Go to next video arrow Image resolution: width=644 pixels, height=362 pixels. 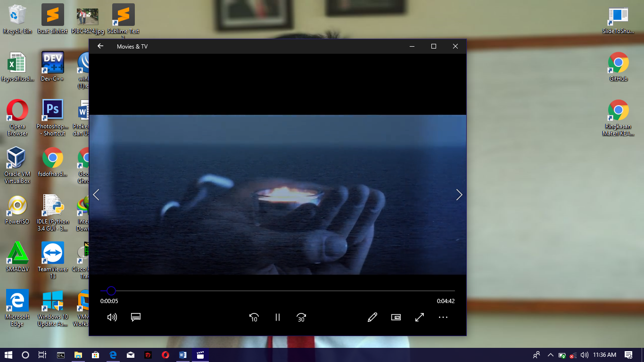459,195
